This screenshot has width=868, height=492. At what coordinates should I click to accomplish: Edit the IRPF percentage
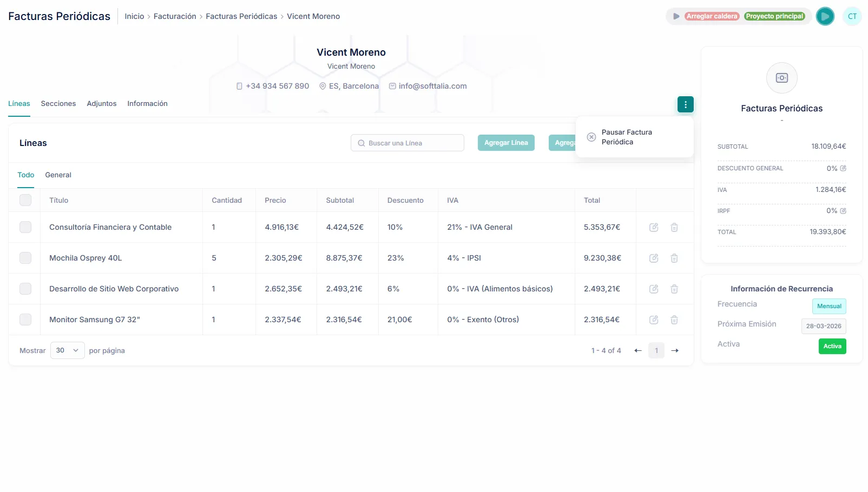[x=843, y=211]
